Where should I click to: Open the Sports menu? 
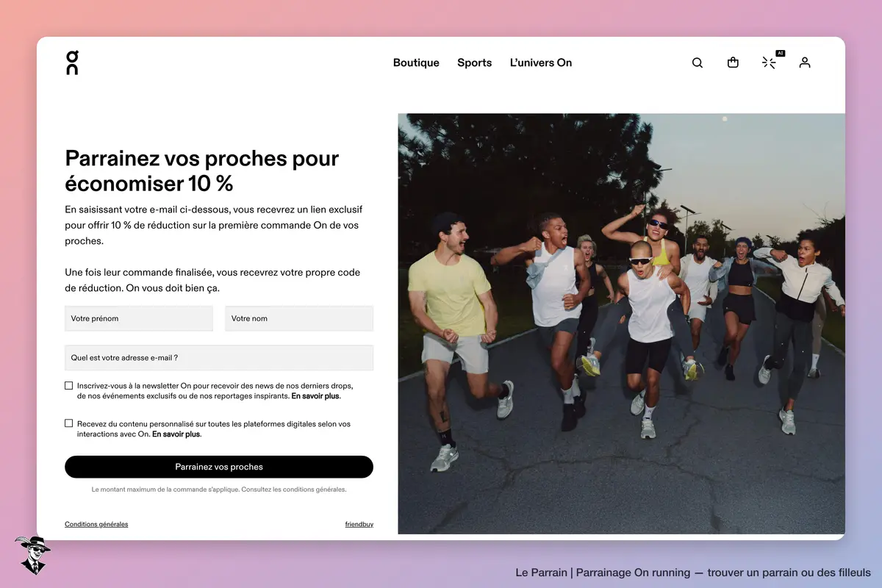pyautogui.click(x=475, y=62)
